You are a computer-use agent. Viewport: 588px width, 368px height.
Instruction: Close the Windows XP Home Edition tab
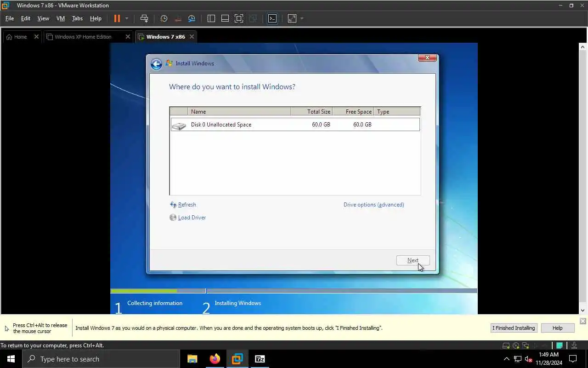pos(128,37)
